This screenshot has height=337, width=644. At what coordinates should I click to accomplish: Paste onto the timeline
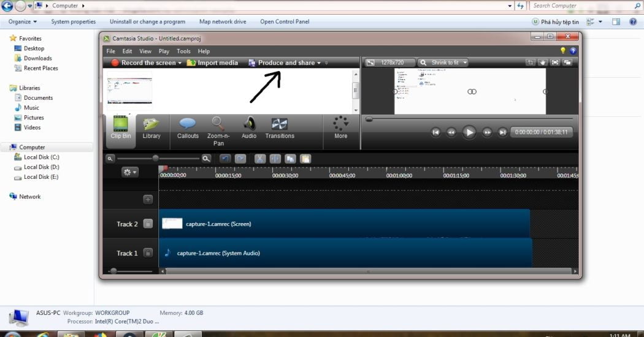[x=305, y=159]
